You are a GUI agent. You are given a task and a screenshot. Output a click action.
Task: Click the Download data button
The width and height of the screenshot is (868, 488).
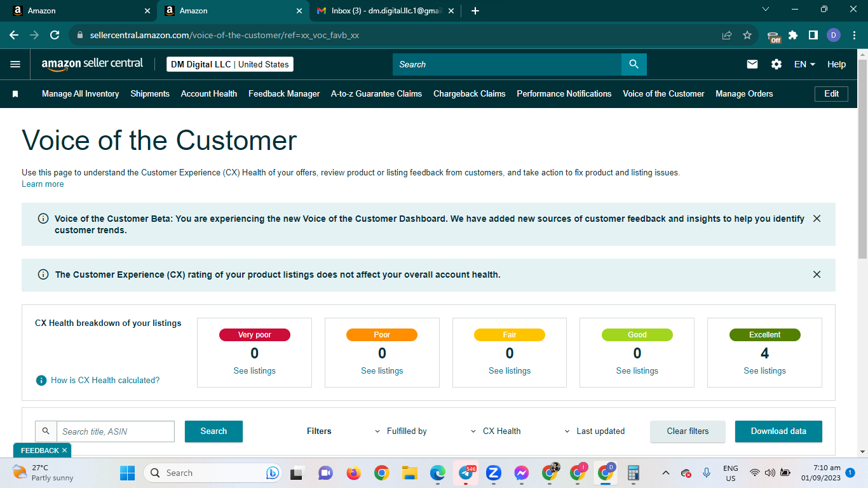click(778, 431)
